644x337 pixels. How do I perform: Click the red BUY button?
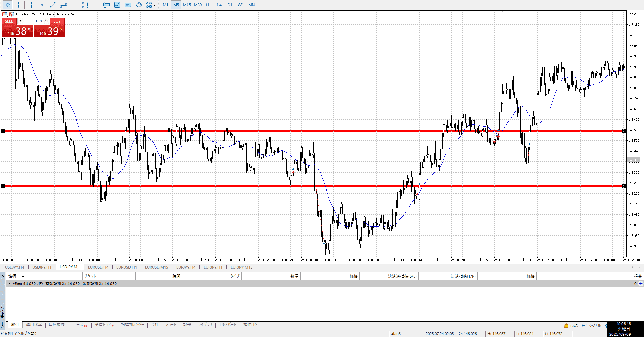tap(57, 21)
